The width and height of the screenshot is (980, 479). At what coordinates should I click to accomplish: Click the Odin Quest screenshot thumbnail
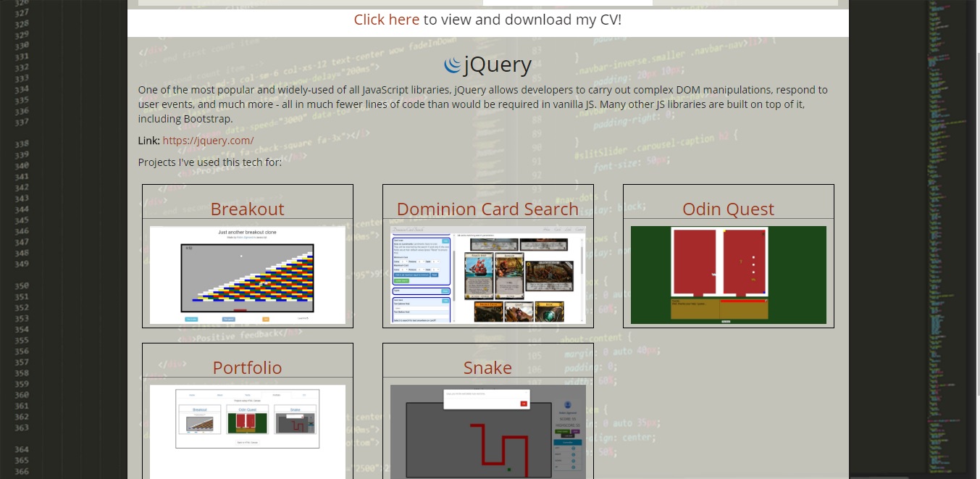[729, 275]
